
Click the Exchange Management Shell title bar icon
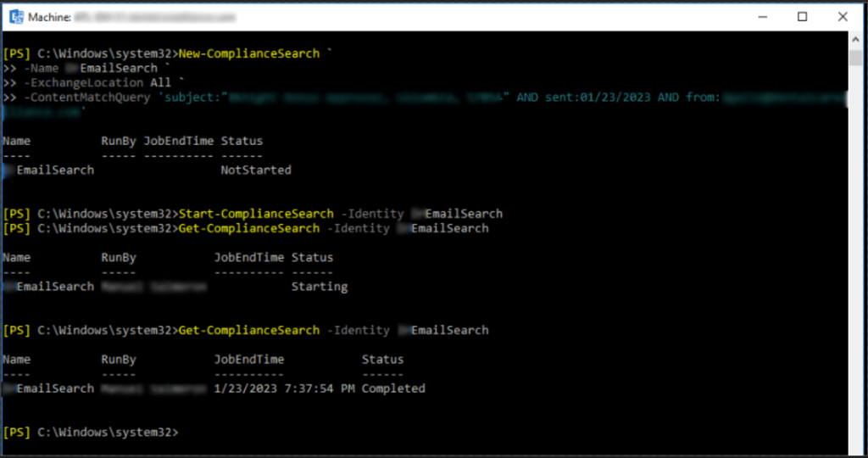(x=16, y=17)
